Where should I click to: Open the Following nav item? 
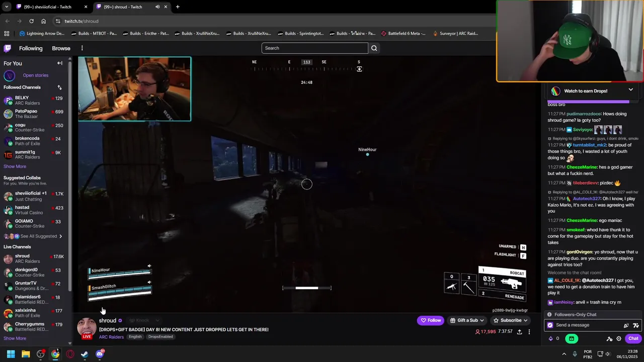point(31,48)
